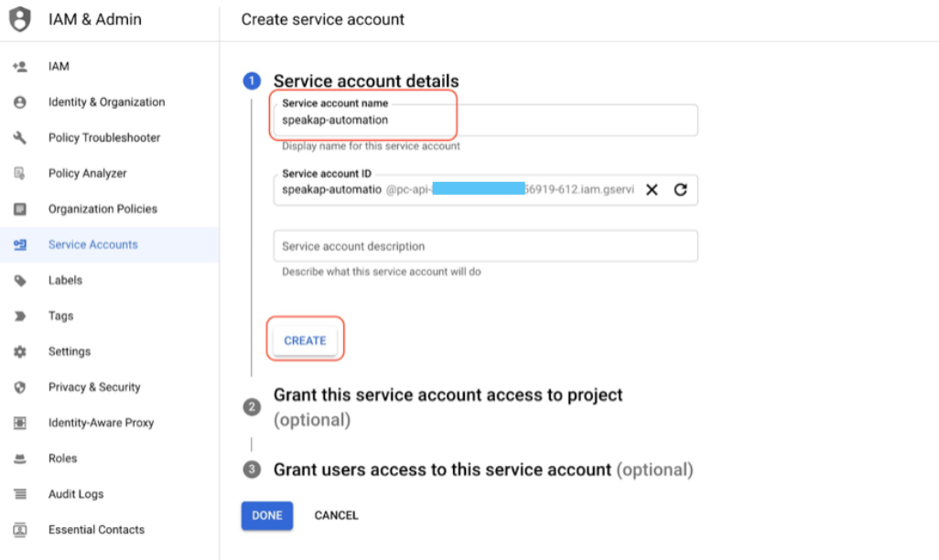
Task: Expand step 2 Grant access to project
Action: [448, 407]
